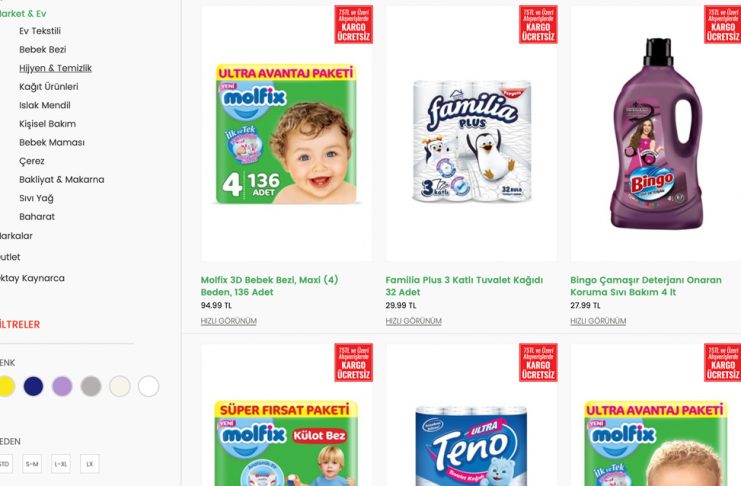Open the Bebek Bezi category

tap(43, 50)
